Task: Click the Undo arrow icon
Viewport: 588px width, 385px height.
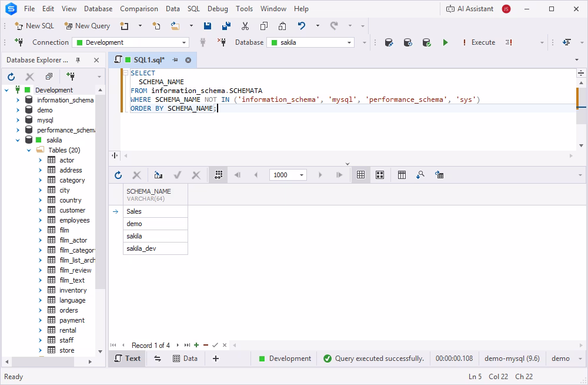Action: (x=302, y=26)
